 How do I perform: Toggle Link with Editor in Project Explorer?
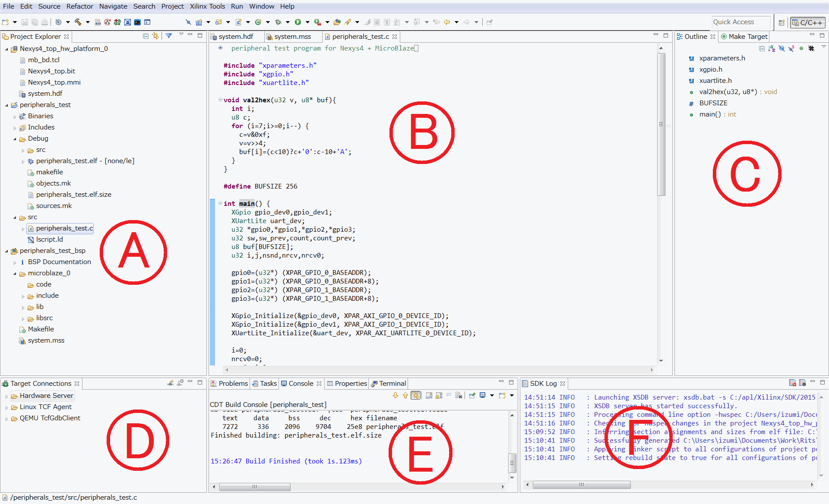[x=155, y=36]
